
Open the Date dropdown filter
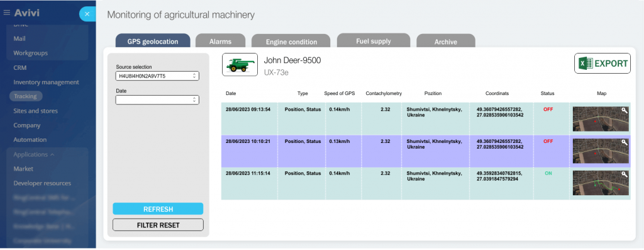click(x=157, y=100)
